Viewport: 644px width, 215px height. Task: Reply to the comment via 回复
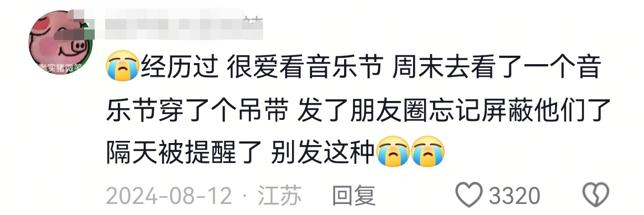click(354, 196)
